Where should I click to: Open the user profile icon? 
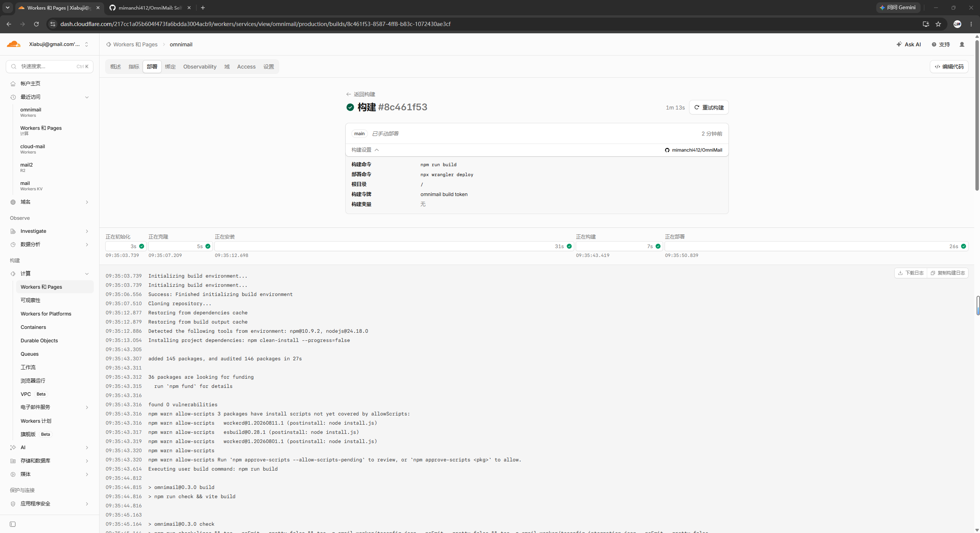[962, 44]
